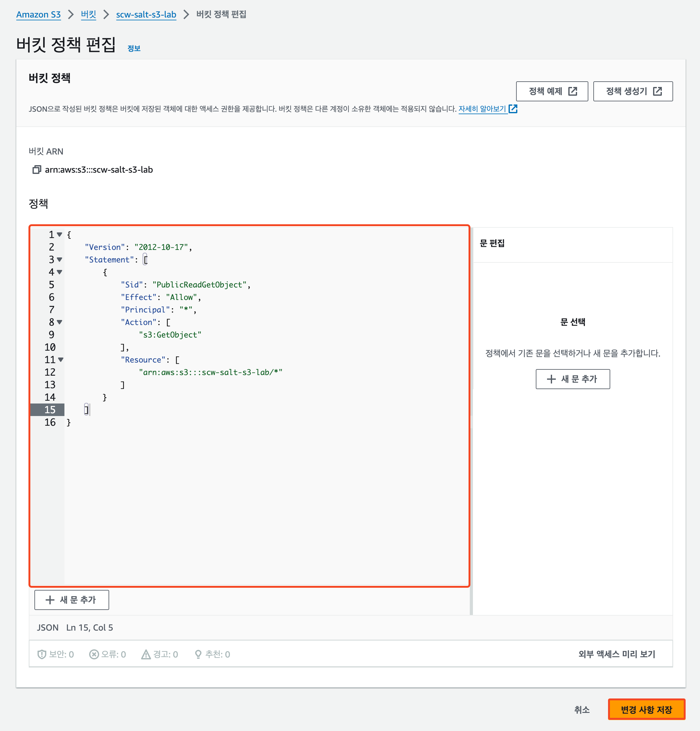Collapse the fold arrow on line 1
700x731 pixels.
coord(59,235)
